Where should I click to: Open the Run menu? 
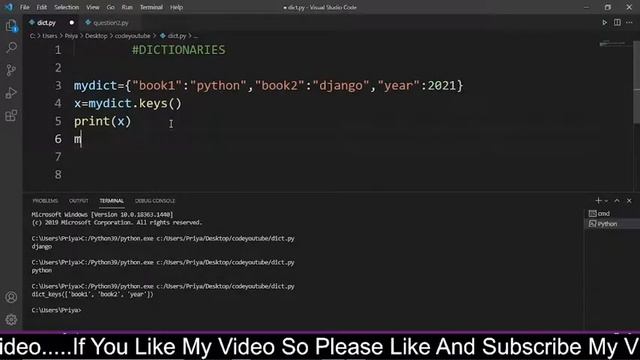coord(127,7)
